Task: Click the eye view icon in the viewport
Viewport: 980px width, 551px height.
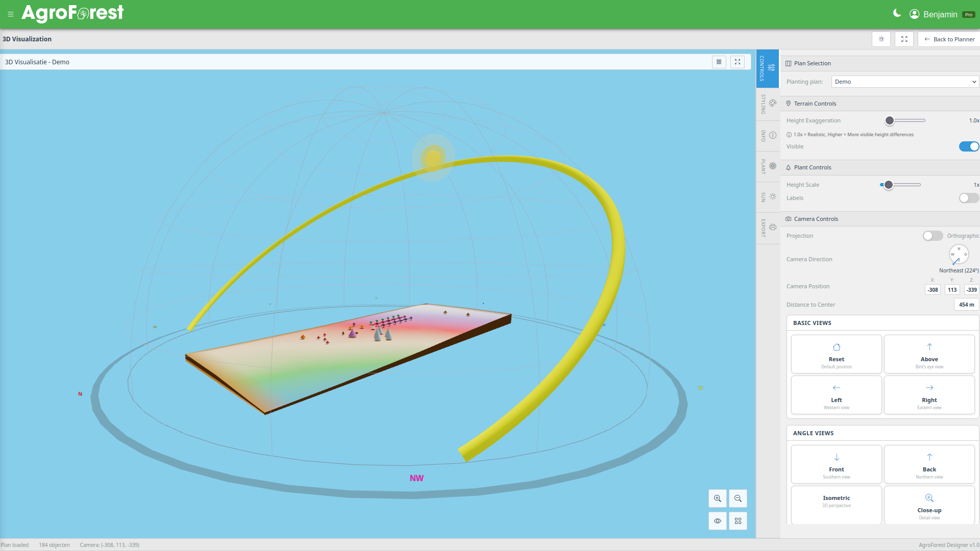Action: point(717,521)
